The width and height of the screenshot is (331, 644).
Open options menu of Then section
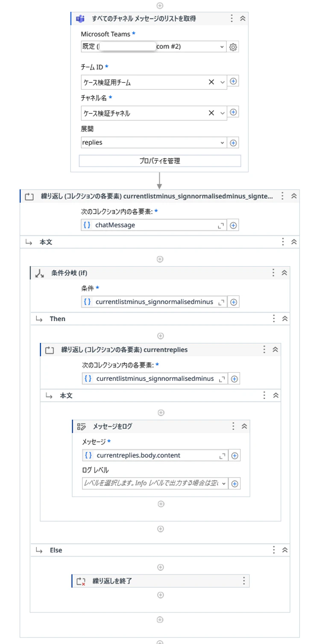pos(273,319)
